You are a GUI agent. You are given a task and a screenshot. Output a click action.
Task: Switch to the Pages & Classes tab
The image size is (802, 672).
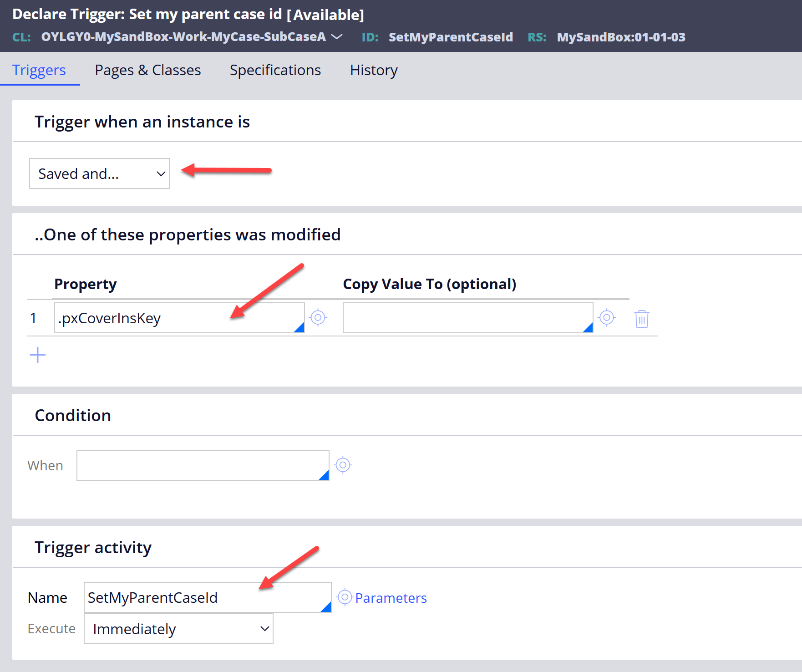tap(148, 70)
